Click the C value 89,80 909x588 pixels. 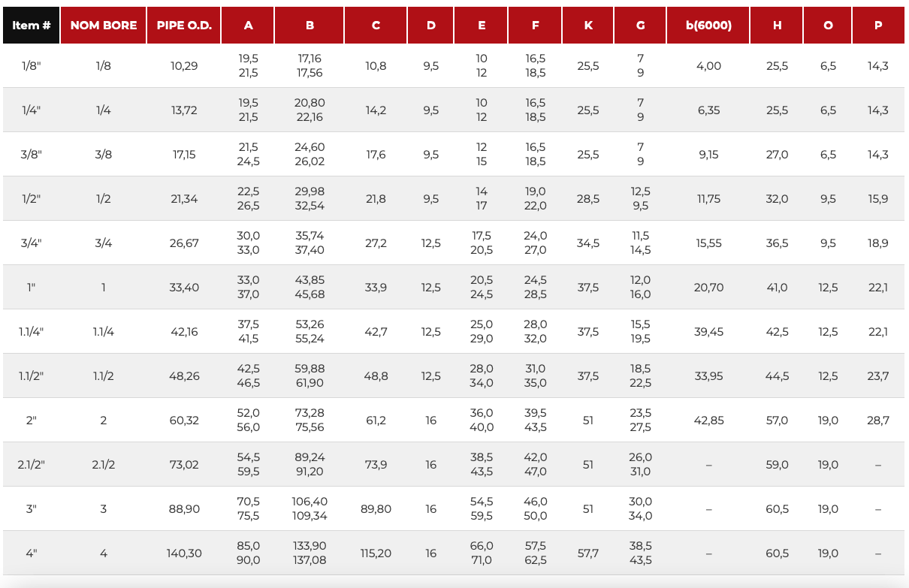pos(376,509)
